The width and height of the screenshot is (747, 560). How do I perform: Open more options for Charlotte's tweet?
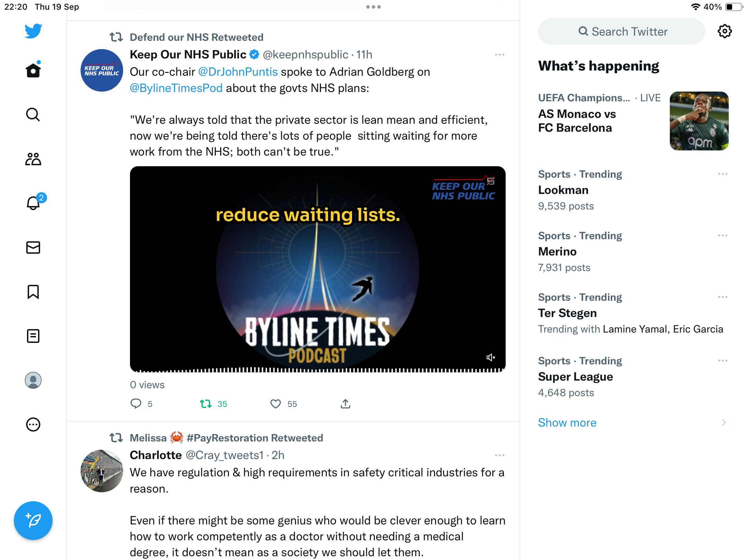coord(499,455)
